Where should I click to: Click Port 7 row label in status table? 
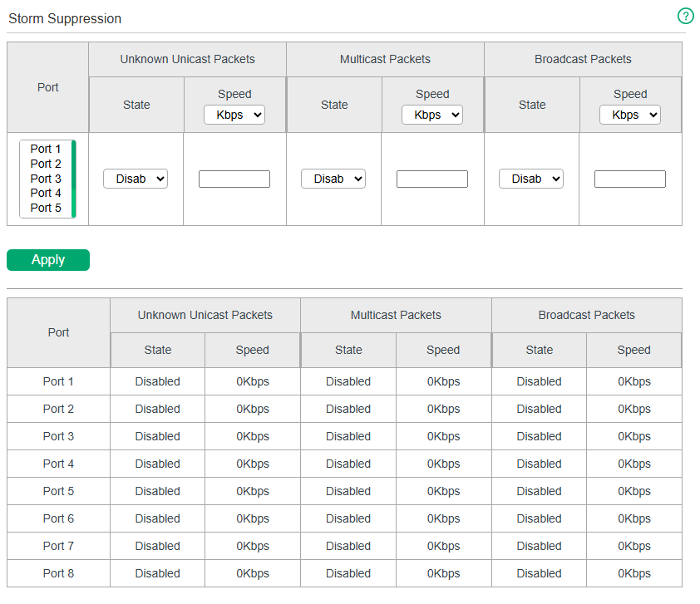click(58, 546)
